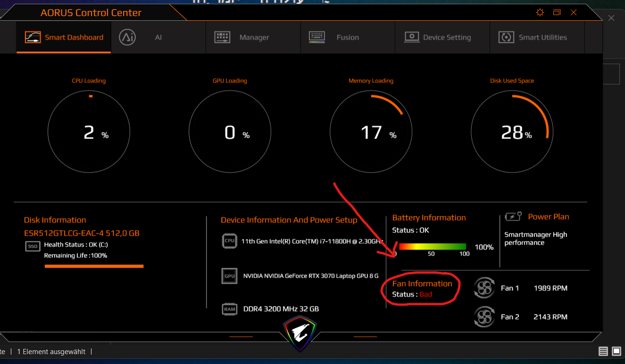Click Smartmanager High performance text
This screenshot has width=625, height=364.
tap(536, 239)
